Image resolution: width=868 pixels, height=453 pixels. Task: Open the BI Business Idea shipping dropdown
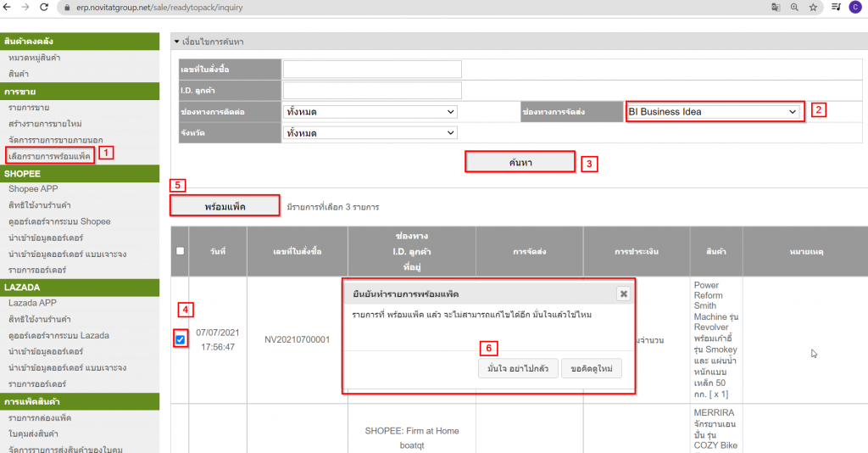tap(714, 111)
